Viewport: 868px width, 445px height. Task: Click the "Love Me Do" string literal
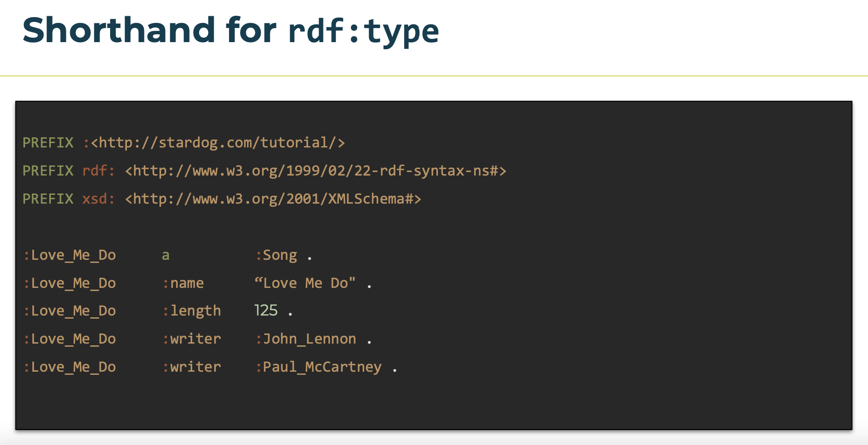click(305, 283)
